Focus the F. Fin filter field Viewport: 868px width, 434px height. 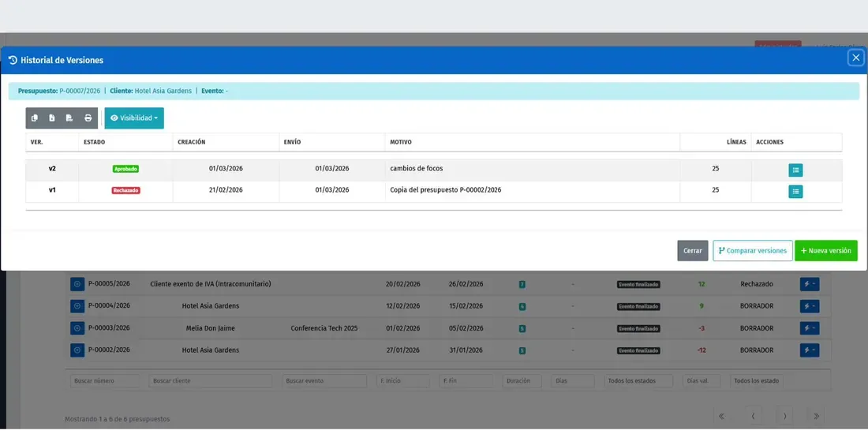coord(466,381)
